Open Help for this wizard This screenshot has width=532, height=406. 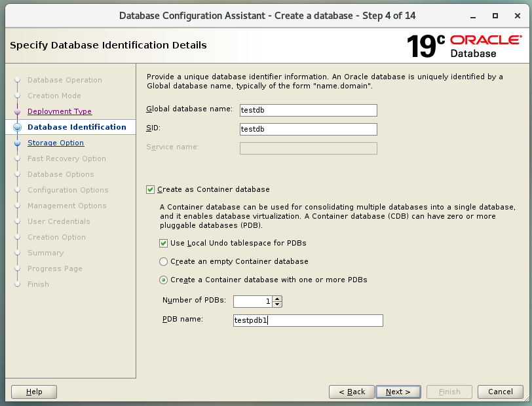point(34,392)
